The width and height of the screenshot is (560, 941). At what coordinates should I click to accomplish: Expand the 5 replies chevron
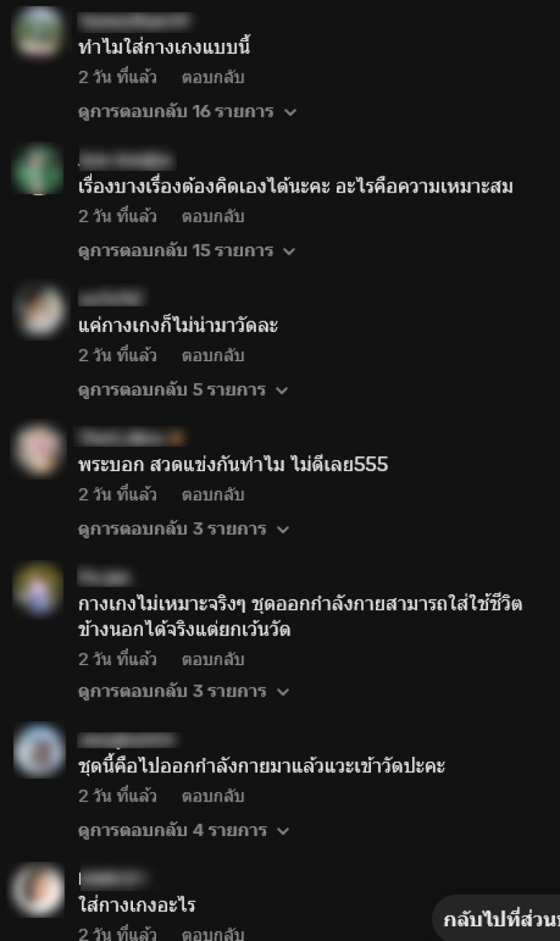(x=282, y=390)
